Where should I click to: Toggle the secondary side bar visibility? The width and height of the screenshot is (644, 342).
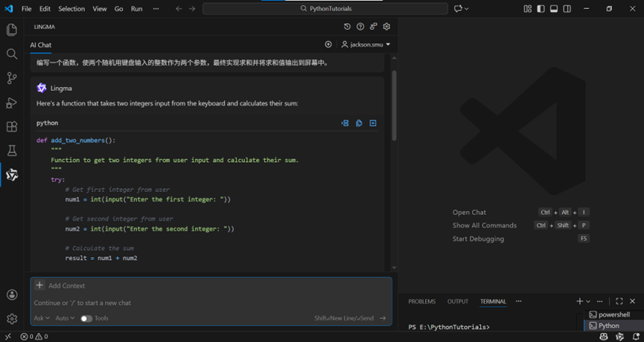(x=567, y=9)
